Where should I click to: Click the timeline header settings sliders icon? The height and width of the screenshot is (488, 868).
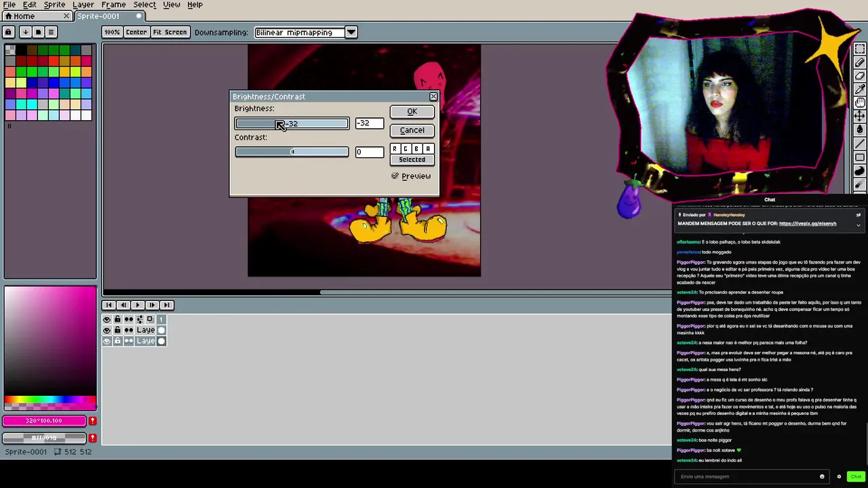tap(139, 319)
